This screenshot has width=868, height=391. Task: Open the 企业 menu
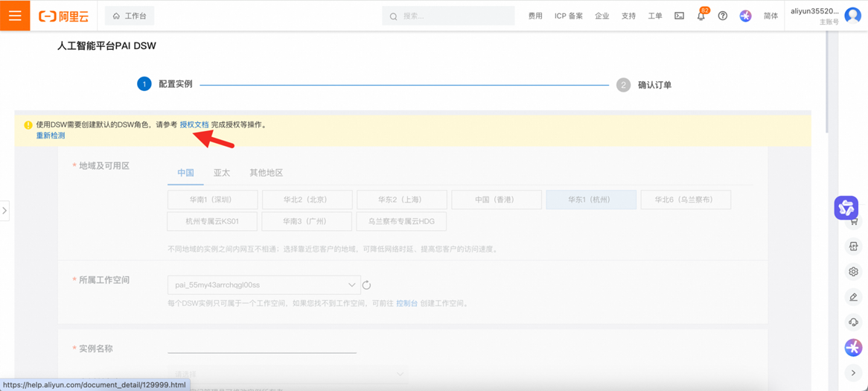pos(601,16)
